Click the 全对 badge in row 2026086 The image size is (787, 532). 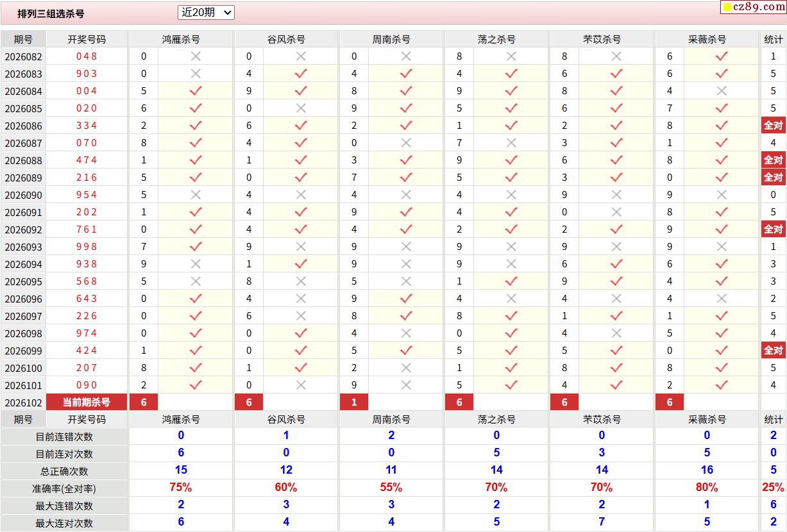(x=773, y=126)
